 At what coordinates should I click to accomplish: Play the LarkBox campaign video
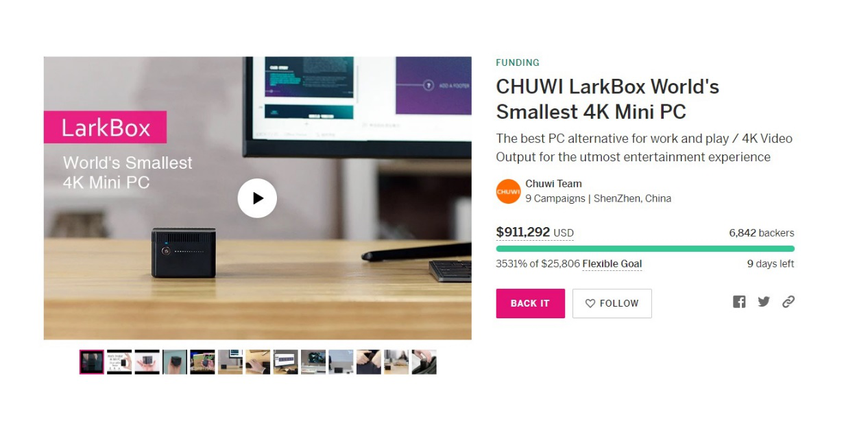pyautogui.click(x=257, y=198)
